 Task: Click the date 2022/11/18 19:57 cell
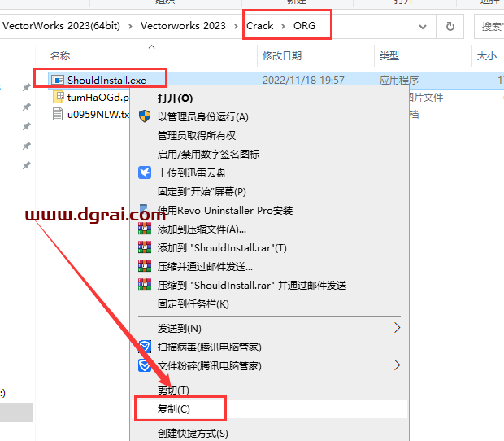(303, 80)
